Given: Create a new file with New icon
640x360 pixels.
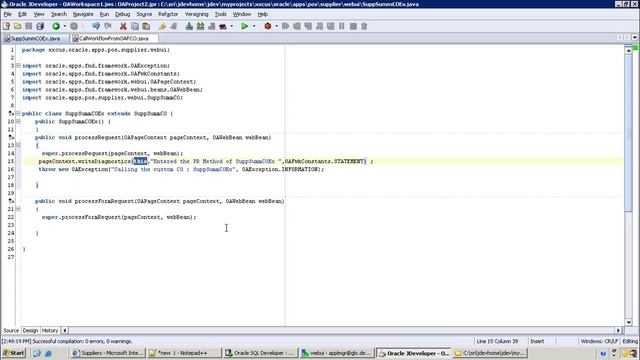Looking at the screenshot, I should tap(6, 26).
